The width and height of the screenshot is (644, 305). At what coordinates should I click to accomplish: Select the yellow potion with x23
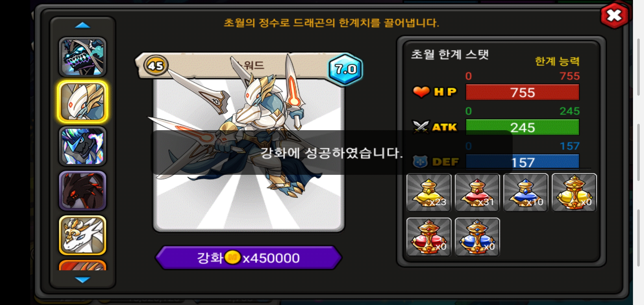click(x=429, y=192)
